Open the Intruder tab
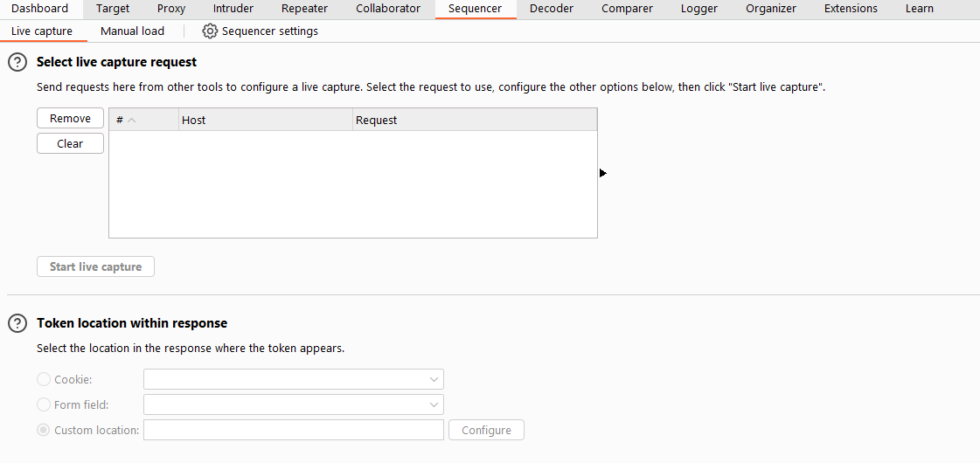 click(x=233, y=9)
